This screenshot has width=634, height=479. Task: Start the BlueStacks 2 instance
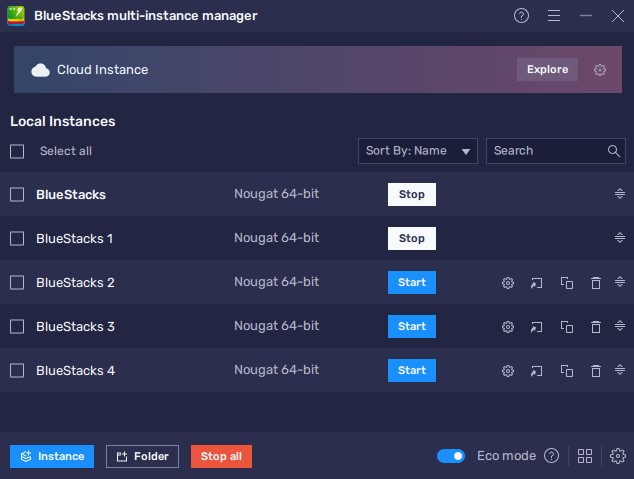coord(412,283)
